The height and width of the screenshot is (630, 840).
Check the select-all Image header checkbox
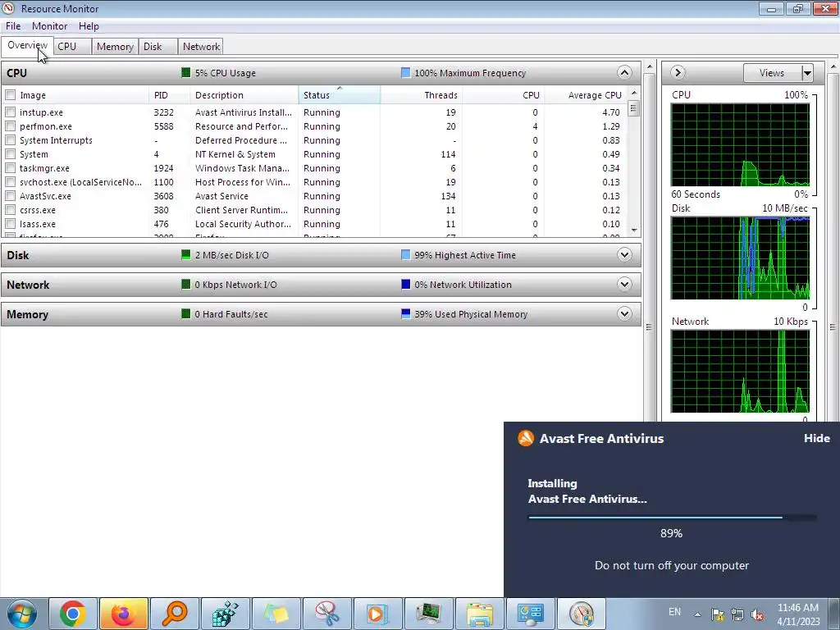pos(10,95)
